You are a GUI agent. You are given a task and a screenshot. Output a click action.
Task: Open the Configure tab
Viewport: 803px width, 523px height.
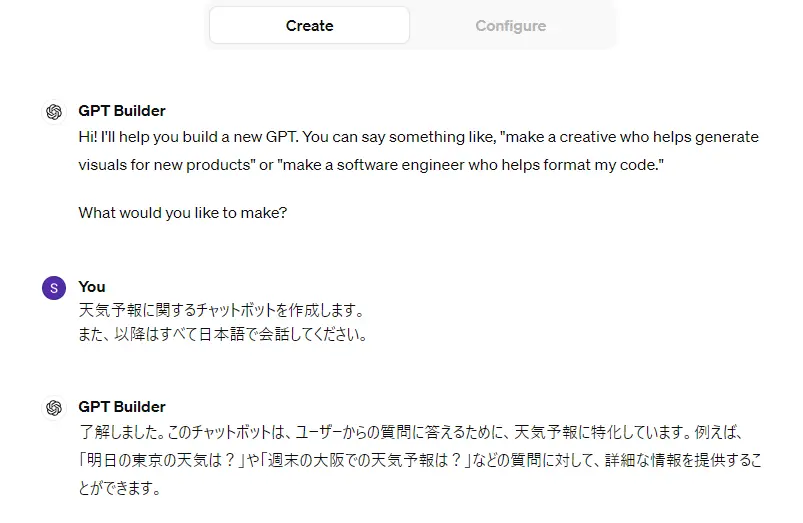(x=510, y=26)
